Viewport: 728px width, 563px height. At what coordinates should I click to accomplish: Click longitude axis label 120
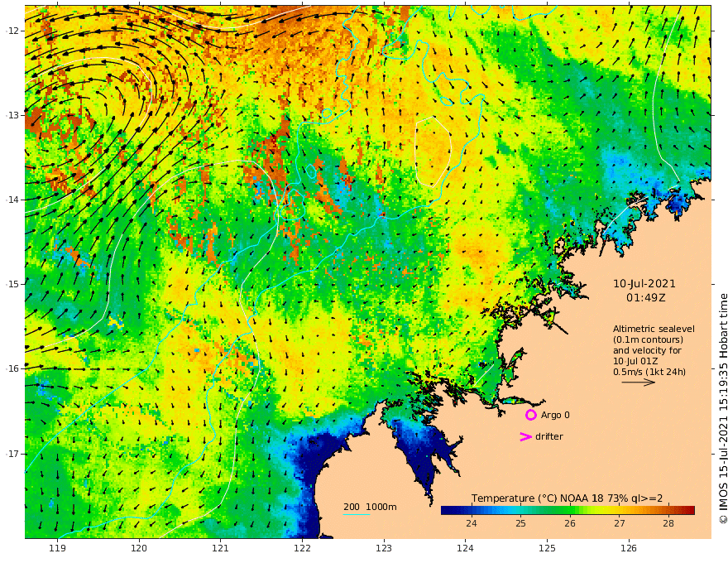tap(139, 548)
